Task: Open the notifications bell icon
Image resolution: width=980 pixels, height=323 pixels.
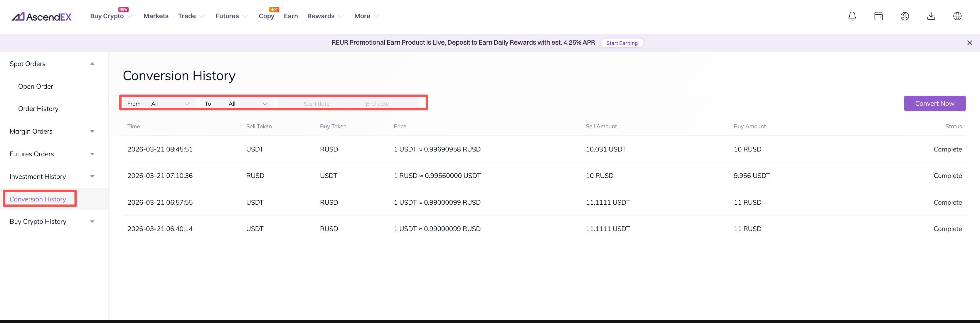Action: (852, 16)
